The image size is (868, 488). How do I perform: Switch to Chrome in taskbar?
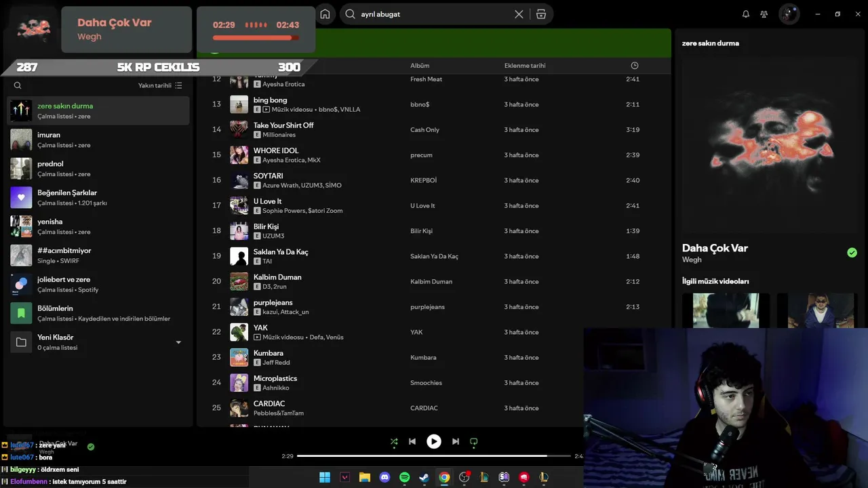pyautogui.click(x=444, y=477)
